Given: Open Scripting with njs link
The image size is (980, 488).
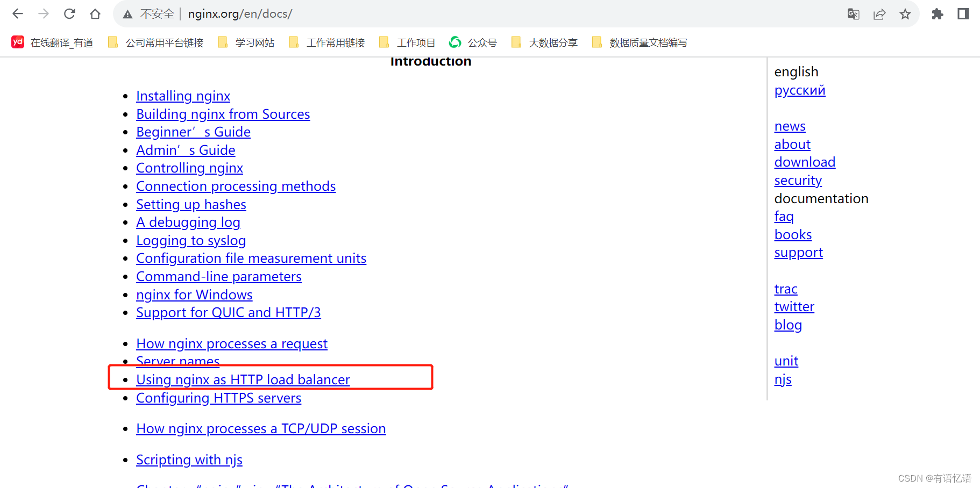Looking at the screenshot, I should [x=189, y=460].
